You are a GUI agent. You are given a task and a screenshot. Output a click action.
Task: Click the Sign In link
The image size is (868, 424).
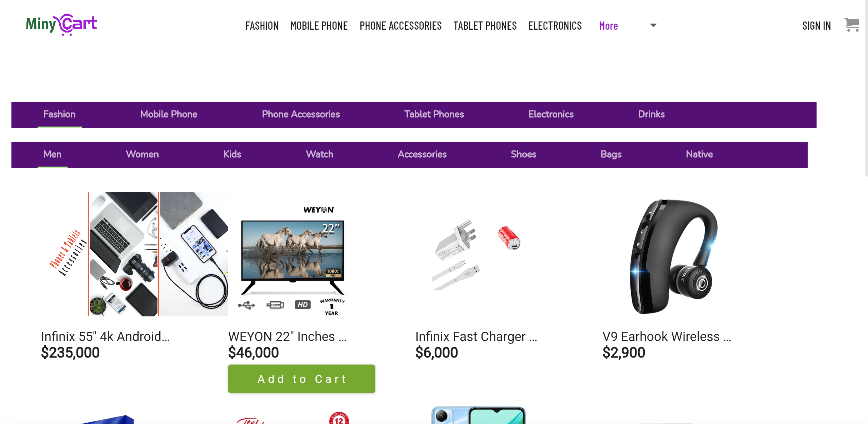816,26
